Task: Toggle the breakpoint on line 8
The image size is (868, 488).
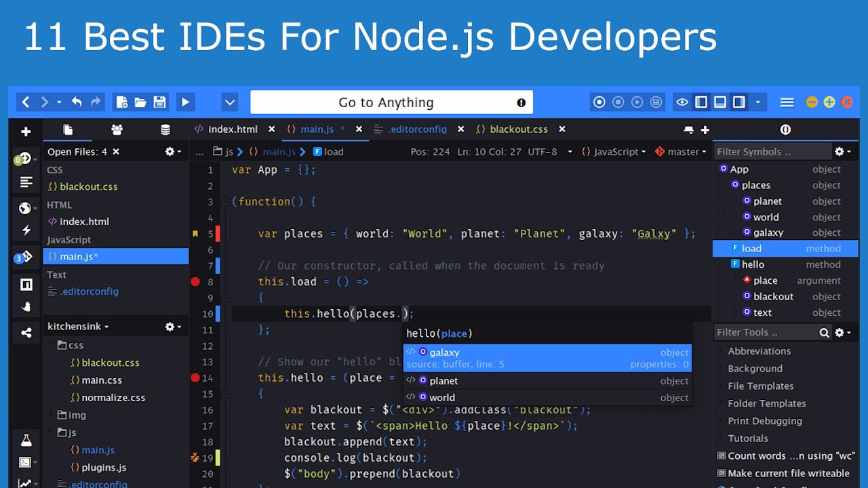Action: pyautogui.click(x=195, y=282)
